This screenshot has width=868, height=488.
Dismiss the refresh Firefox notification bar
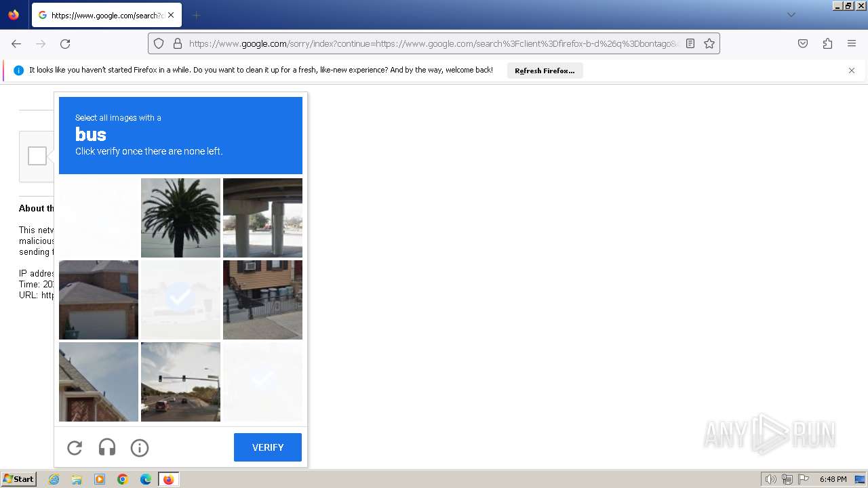pyautogui.click(x=852, y=70)
